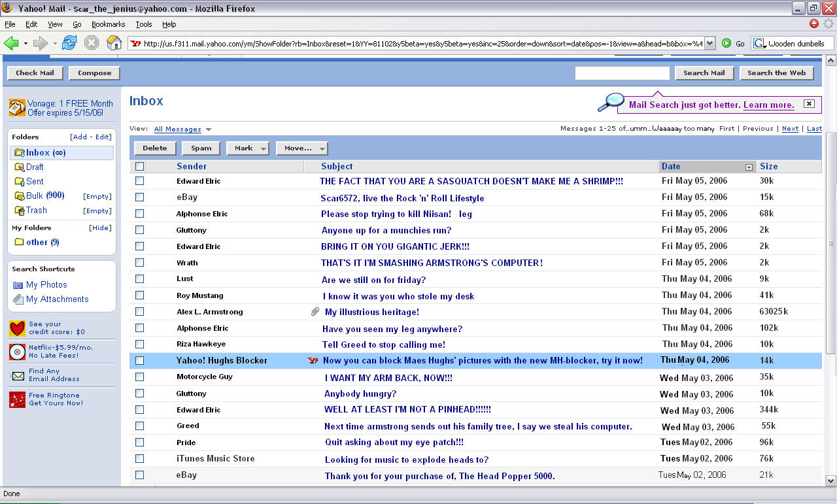
Task: Click the Check Mail button
Action: [x=35, y=73]
